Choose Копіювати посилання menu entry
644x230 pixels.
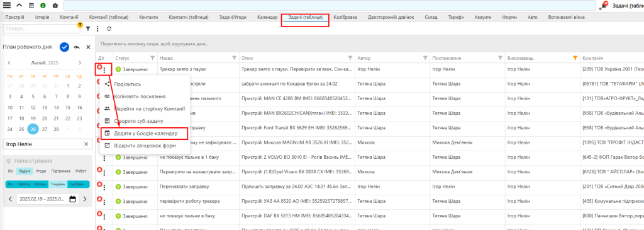tap(140, 96)
